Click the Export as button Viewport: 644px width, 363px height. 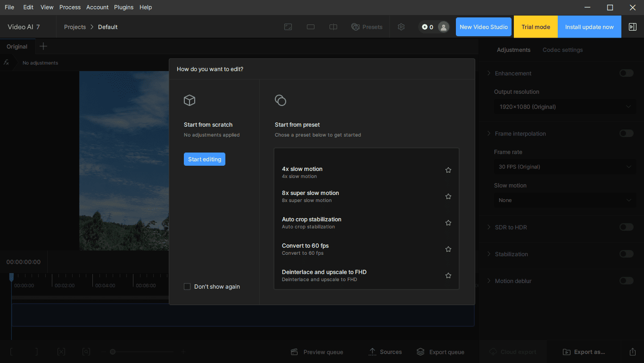[x=584, y=352]
